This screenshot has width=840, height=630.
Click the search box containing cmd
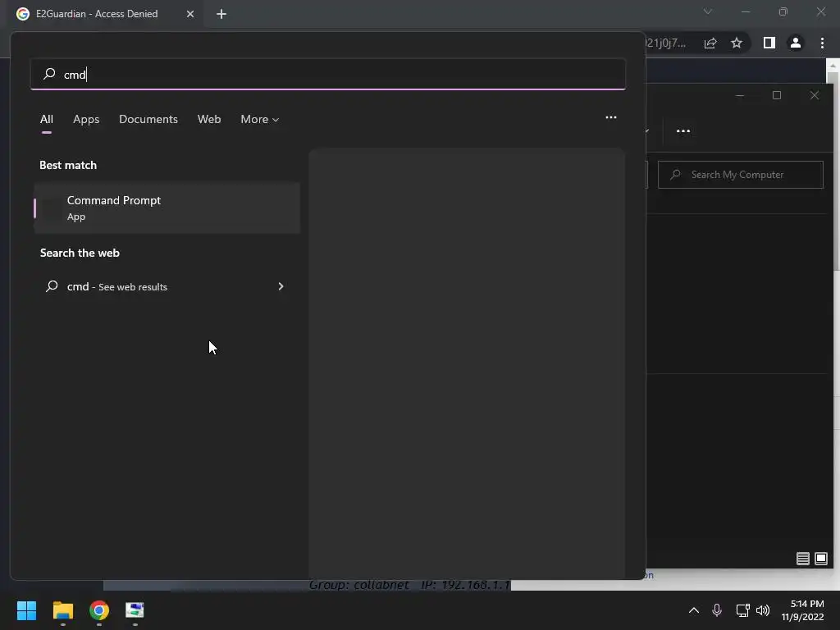click(x=328, y=74)
